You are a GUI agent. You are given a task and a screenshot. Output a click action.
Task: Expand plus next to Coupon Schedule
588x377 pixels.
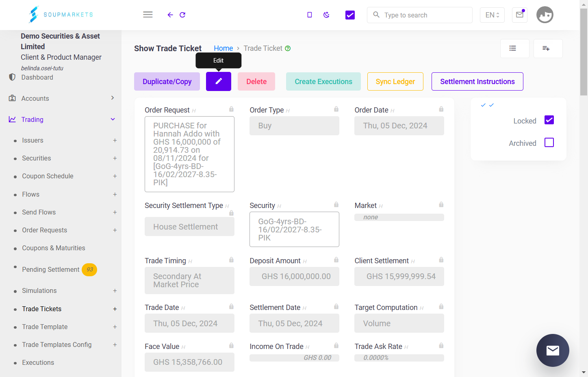[115, 176]
